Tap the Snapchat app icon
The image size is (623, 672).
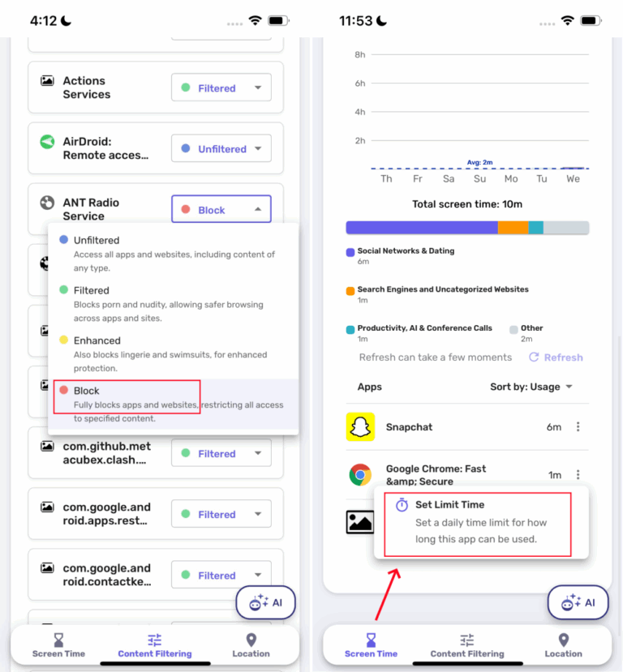point(360,427)
